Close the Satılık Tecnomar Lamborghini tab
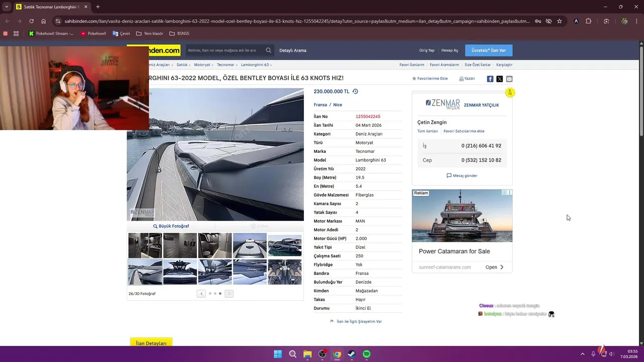The height and width of the screenshot is (362, 644). tap(86, 7)
